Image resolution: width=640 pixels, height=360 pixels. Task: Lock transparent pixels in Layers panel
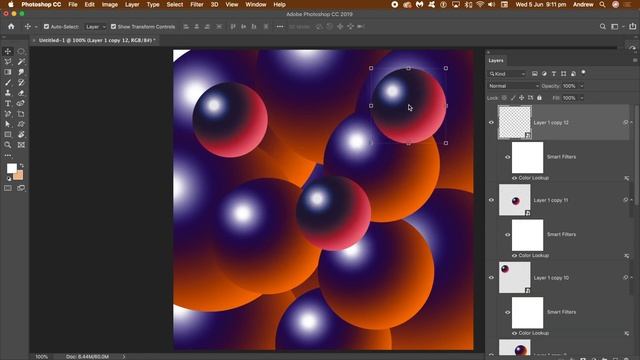(504, 98)
